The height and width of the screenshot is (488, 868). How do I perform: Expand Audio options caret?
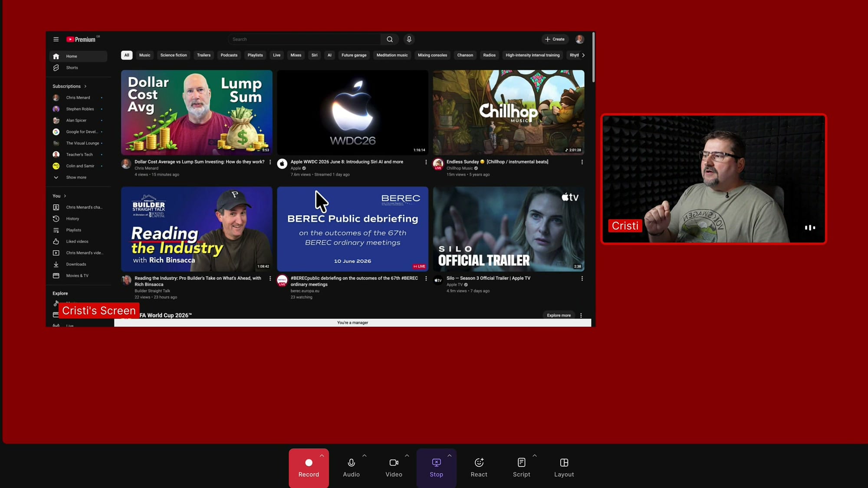(365, 456)
